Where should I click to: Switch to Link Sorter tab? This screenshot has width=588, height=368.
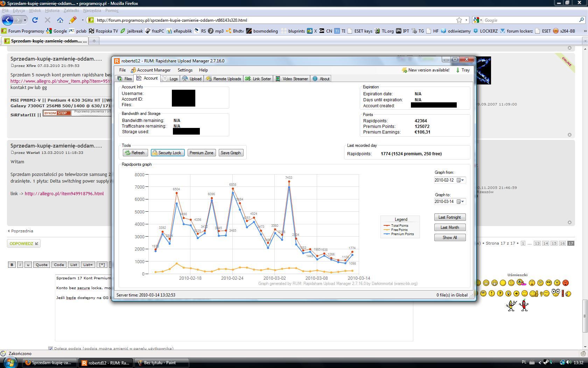[258, 79]
